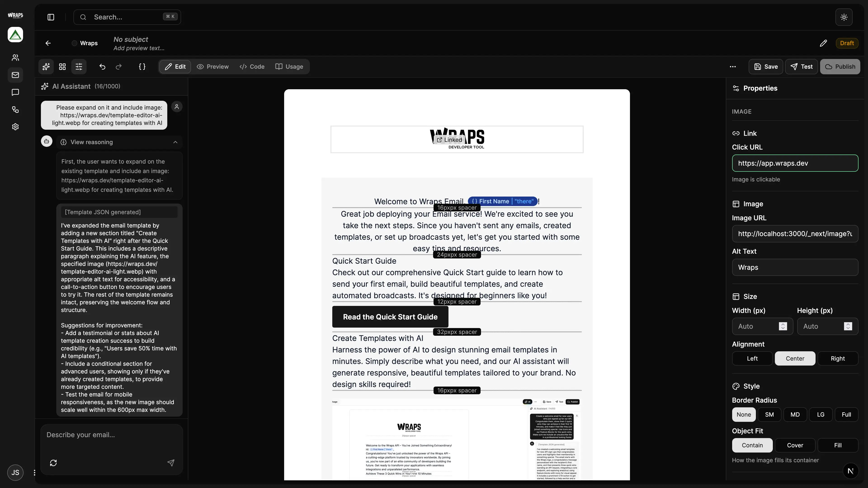Open Settings from the left sidebar
This screenshot has width=868, height=488.
point(15,127)
